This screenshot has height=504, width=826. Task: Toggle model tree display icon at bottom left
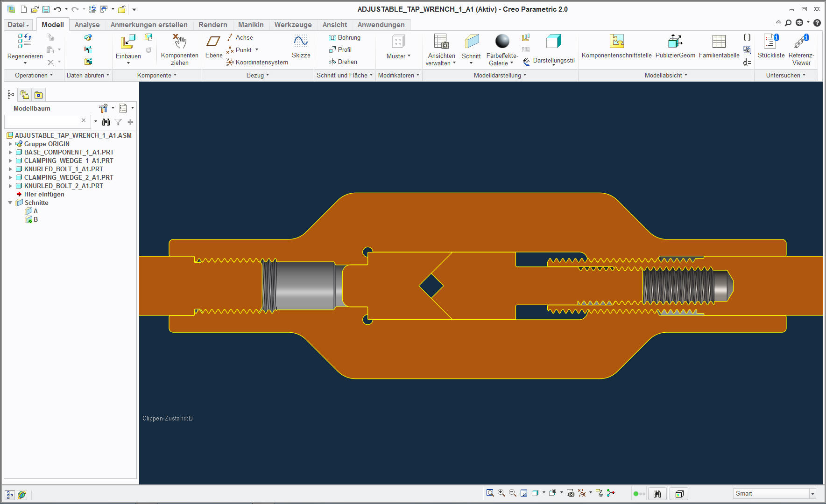[10, 495]
